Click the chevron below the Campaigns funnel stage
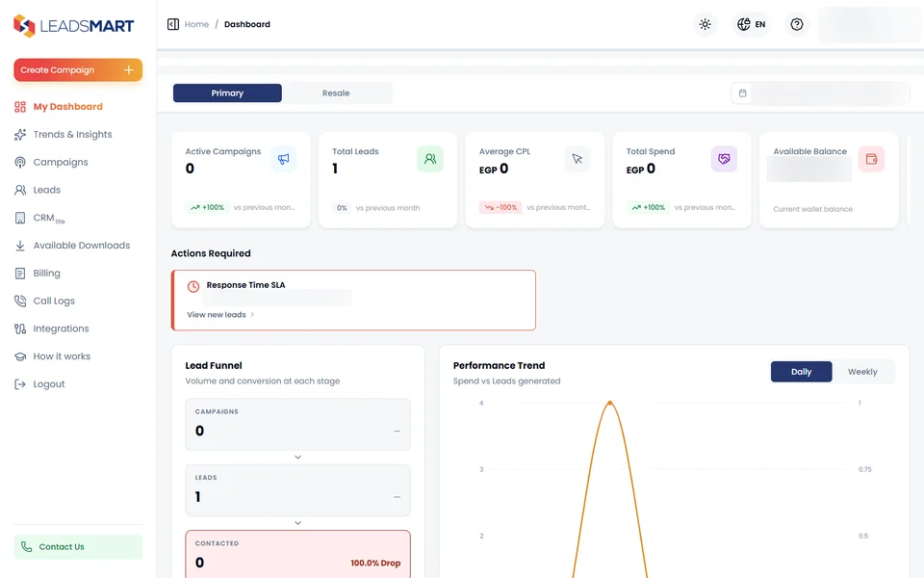This screenshot has height=578, width=924. tap(298, 457)
